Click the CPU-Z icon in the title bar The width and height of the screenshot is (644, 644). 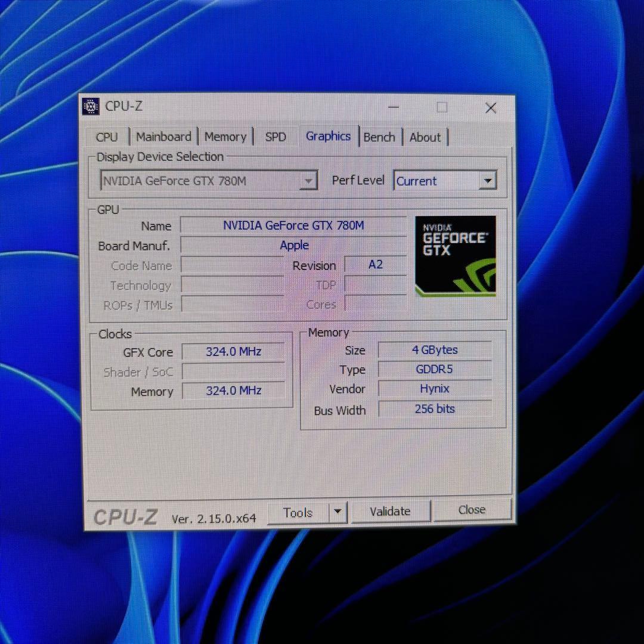[91, 106]
